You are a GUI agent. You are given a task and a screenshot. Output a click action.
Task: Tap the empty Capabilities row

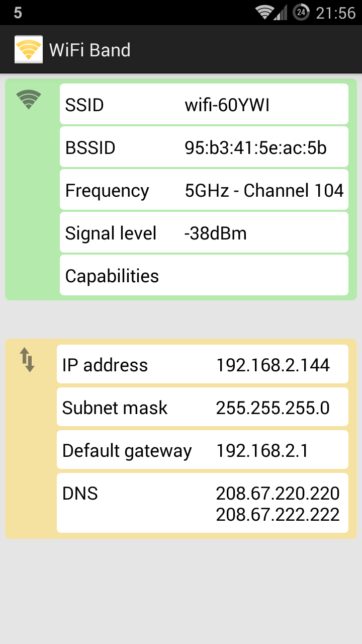point(204,275)
